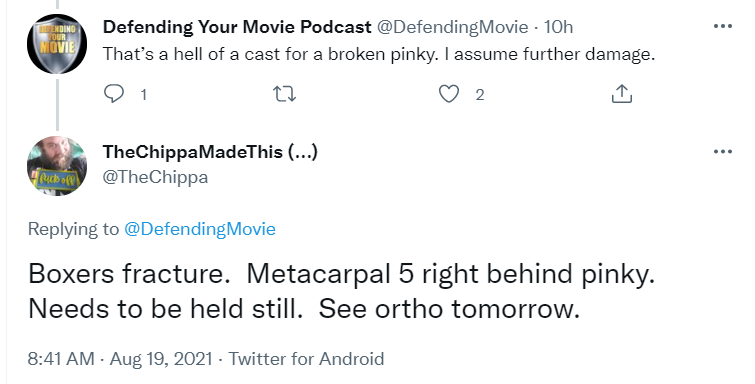
Task: Open more options menu on TheChippa's tweet
Action: [x=723, y=152]
